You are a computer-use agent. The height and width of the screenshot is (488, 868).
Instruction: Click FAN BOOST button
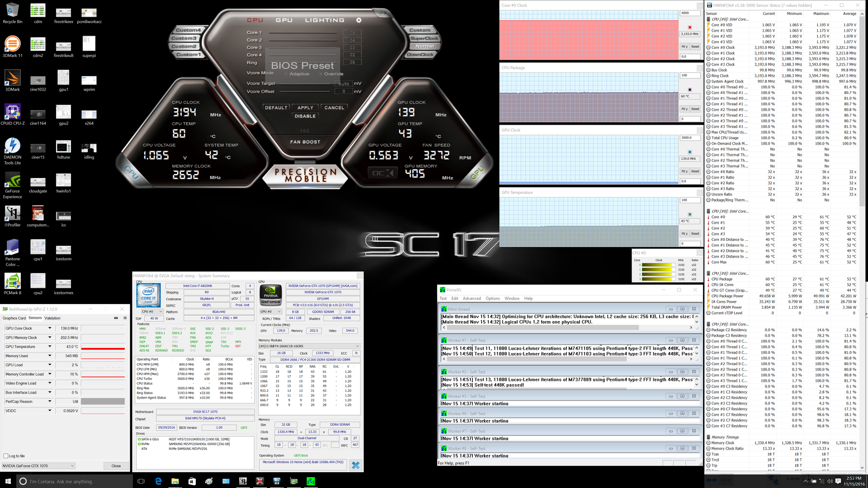point(305,142)
